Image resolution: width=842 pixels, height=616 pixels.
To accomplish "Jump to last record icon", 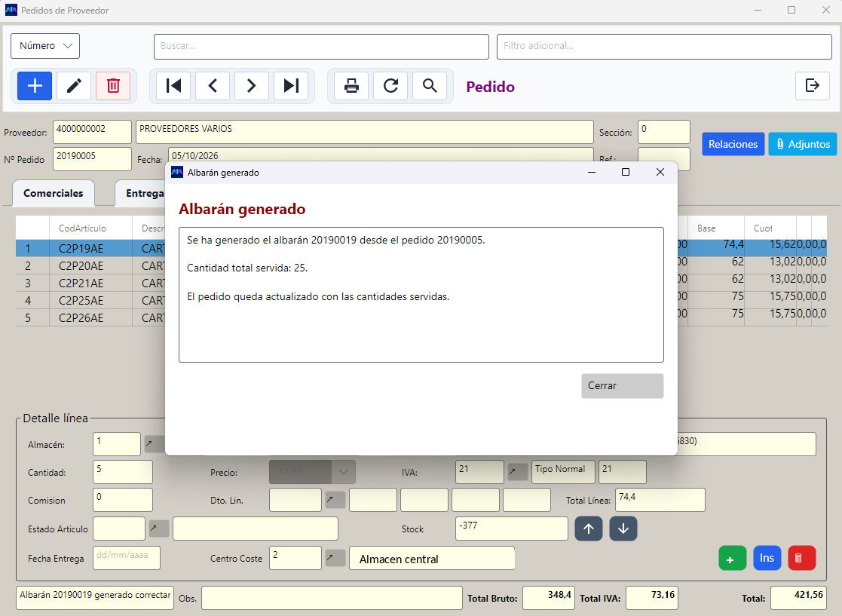I will pos(291,86).
